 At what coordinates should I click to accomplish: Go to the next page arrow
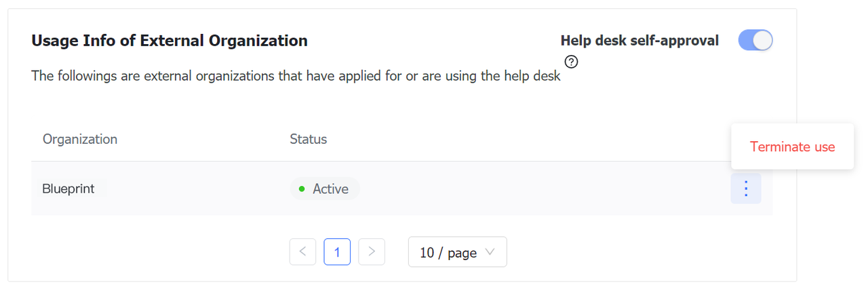point(372,252)
